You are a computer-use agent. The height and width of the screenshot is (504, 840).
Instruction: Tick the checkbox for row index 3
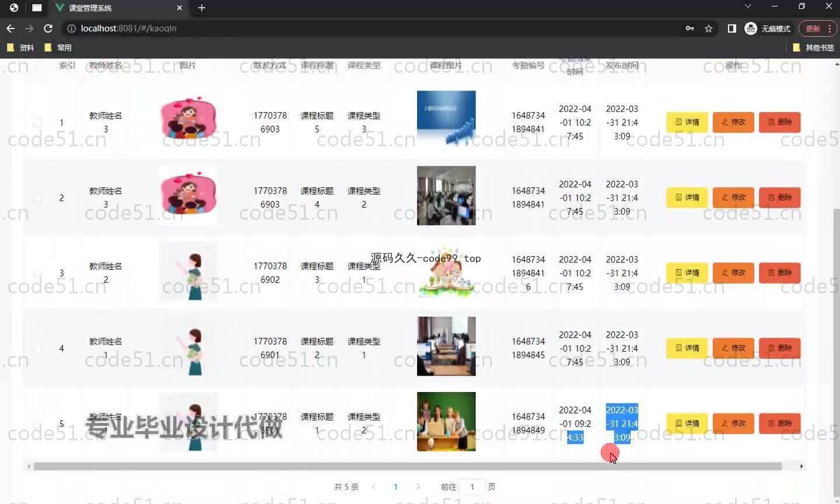pos(37,273)
